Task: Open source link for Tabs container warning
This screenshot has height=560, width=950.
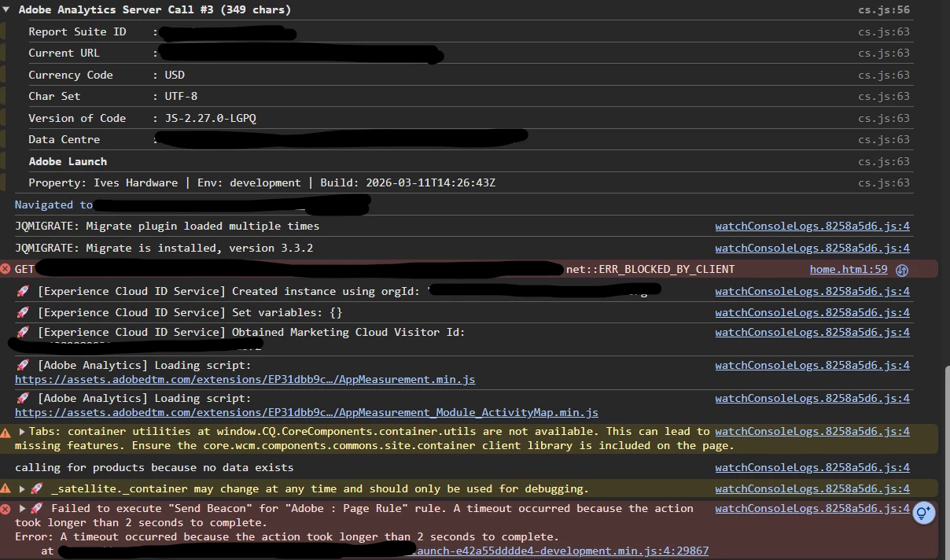Action: [x=812, y=431]
